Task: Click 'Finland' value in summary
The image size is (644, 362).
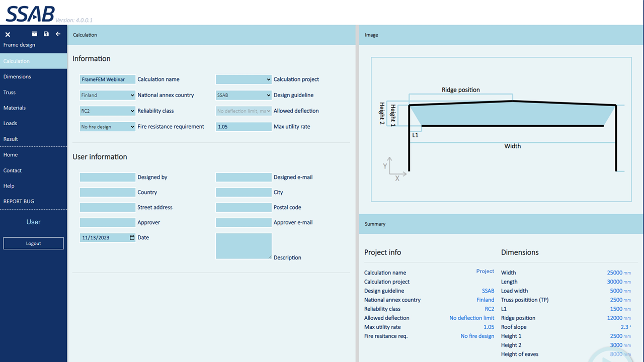Action: tap(486, 300)
